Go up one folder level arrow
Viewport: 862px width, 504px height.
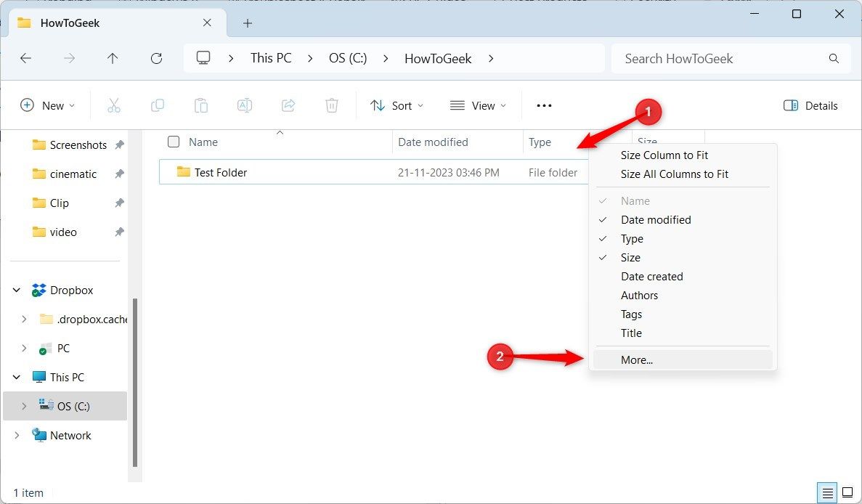pos(113,58)
